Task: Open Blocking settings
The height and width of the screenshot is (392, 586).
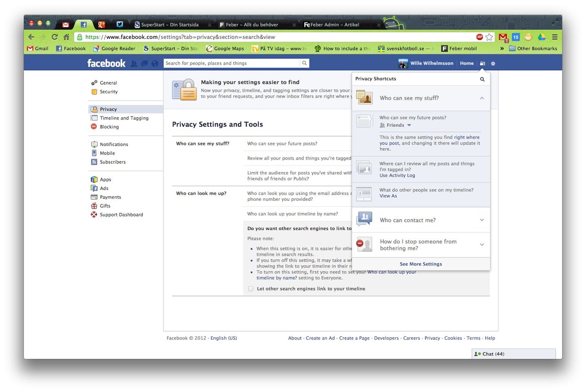Action: (109, 127)
